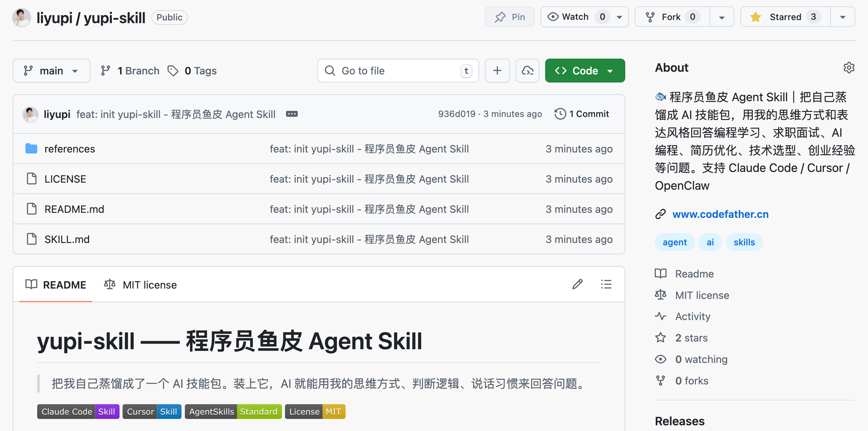Open the cloud codespaces icon button

[x=527, y=70]
